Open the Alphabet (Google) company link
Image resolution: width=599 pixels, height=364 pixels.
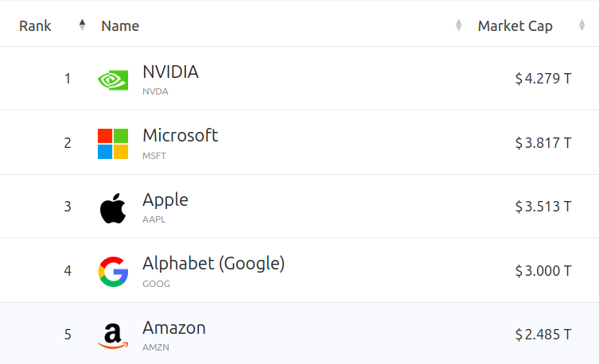click(213, 263)
